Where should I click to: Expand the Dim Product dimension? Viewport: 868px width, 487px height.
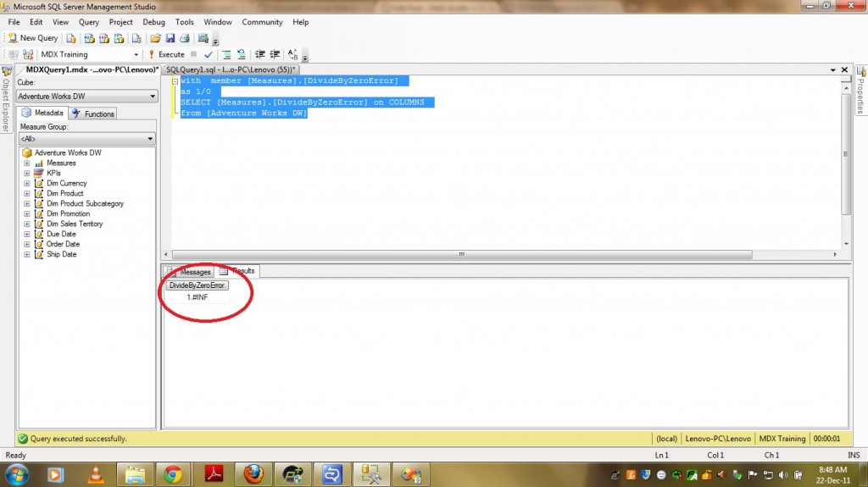click(26, 194)
